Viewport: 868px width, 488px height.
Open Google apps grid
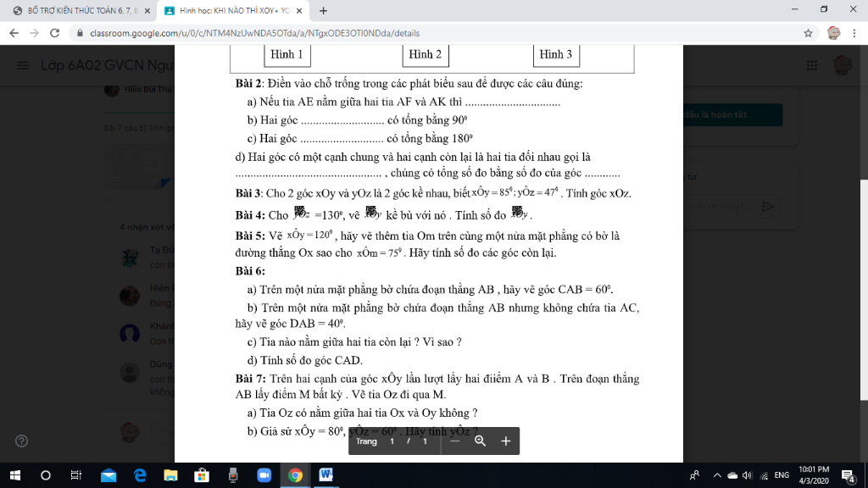pos(811,65)
